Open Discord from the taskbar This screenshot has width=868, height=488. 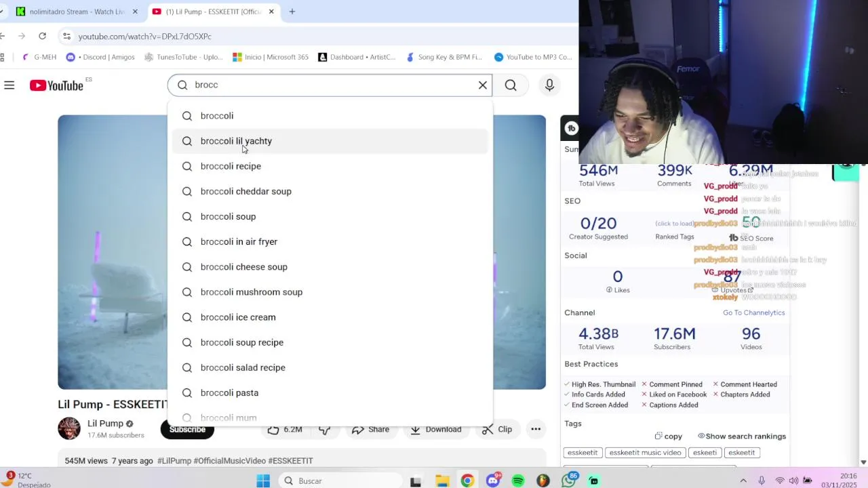click(493, 481)
